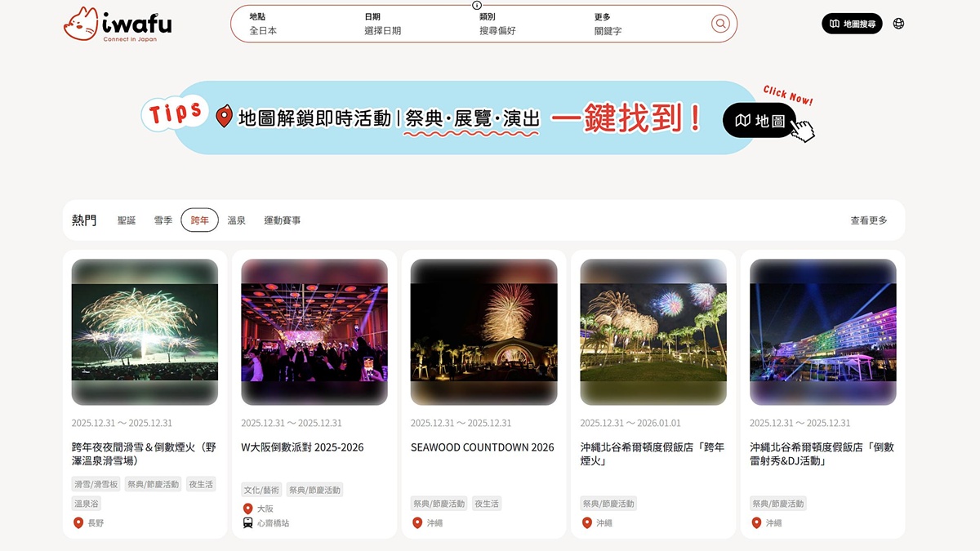This screenshot has width=980, height=551.
Task: Choose the 雪季 filter tab
Action: point(163,220)
